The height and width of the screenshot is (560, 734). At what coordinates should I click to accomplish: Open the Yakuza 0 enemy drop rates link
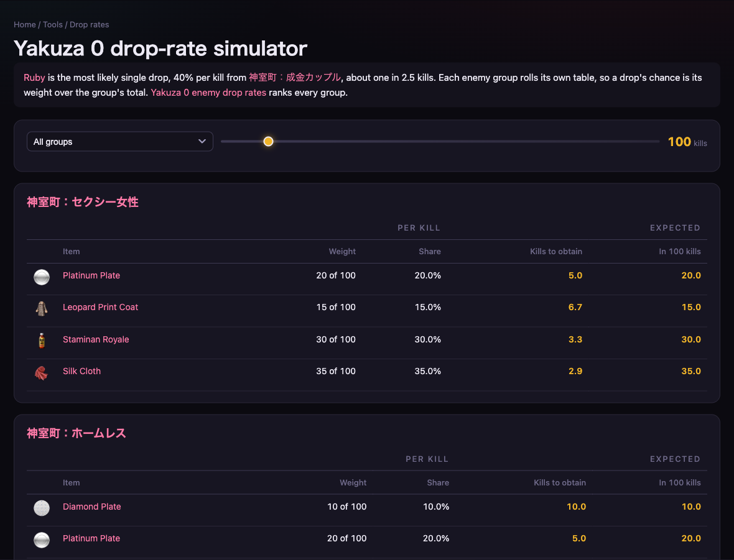click(208, 93)
